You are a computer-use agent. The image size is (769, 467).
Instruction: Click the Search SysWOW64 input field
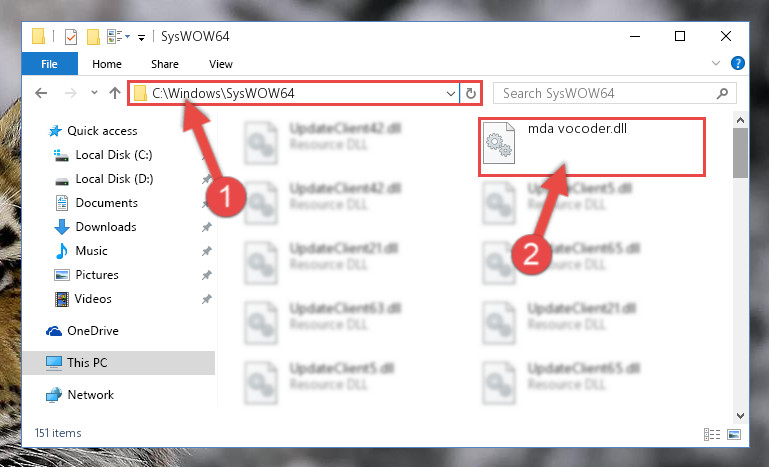point(615,93)
